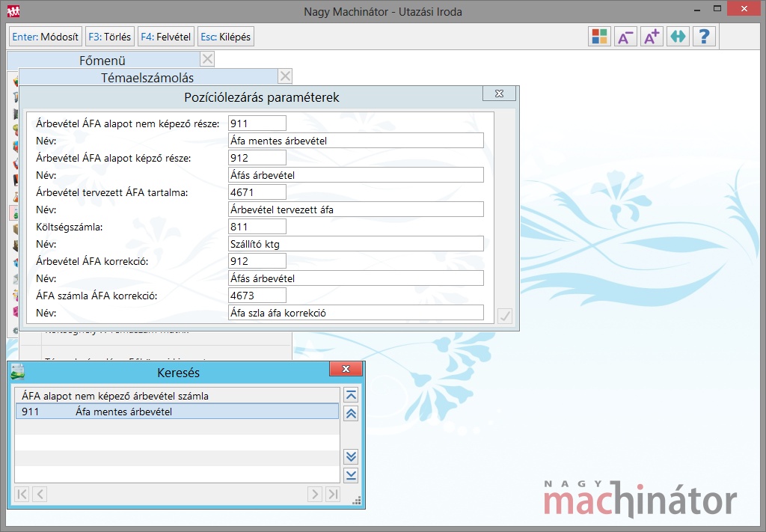766x532 pixels.
Task: Focus the Árbevétel ÁFA alapot képző része field
Action: click(x=257, y=158)
